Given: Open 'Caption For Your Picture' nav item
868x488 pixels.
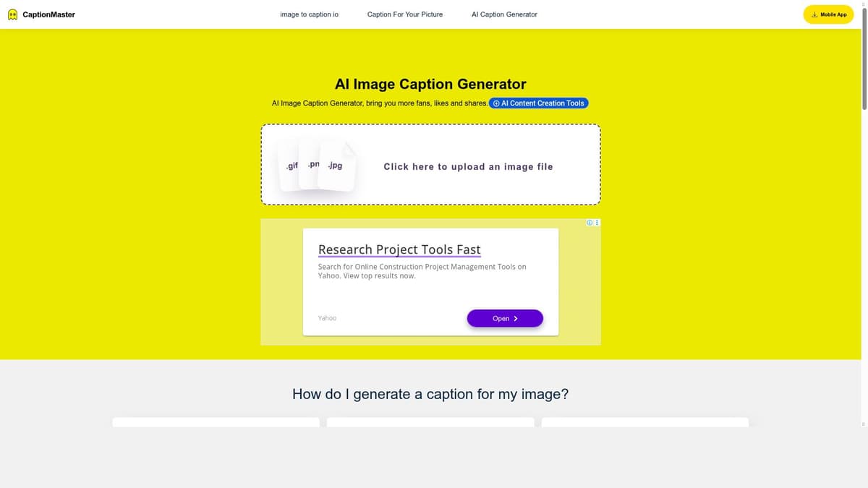Looking at the screenshot, I should click(405, 14).
